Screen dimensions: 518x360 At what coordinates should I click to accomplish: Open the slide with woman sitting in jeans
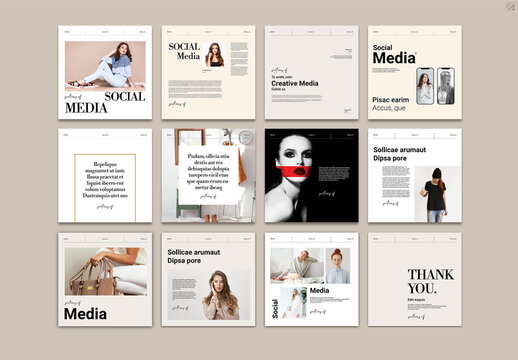click(105, 72)
